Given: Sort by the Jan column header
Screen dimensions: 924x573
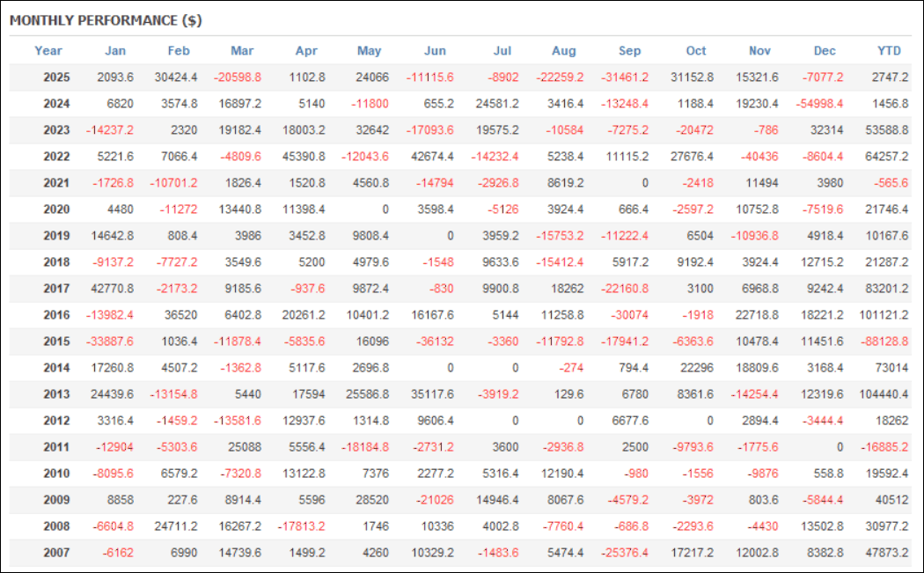Looking at the screenshot, I should [x=115, y=51].
